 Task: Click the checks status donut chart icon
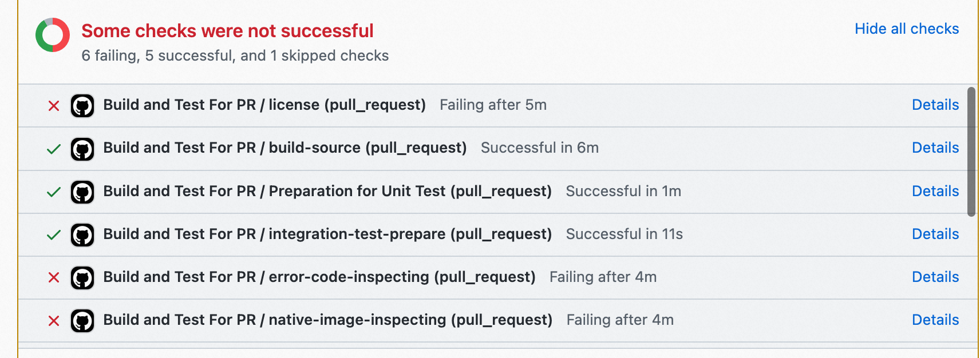(53, 35)
